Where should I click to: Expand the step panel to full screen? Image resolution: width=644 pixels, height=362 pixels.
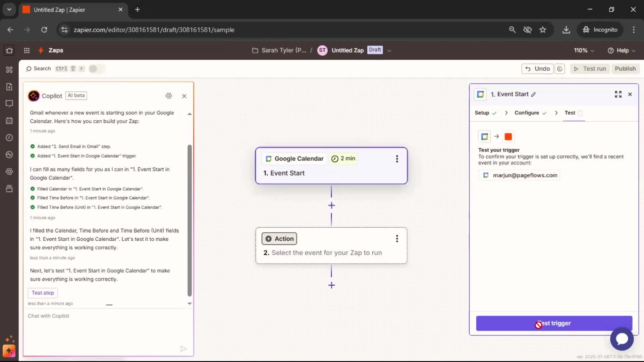click(618, 95)
